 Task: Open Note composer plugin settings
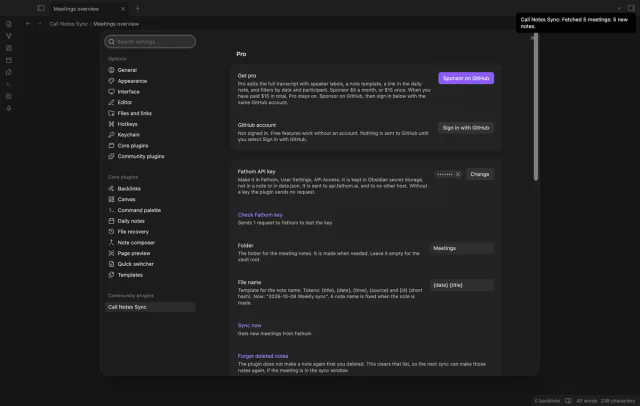pos(150,242)
